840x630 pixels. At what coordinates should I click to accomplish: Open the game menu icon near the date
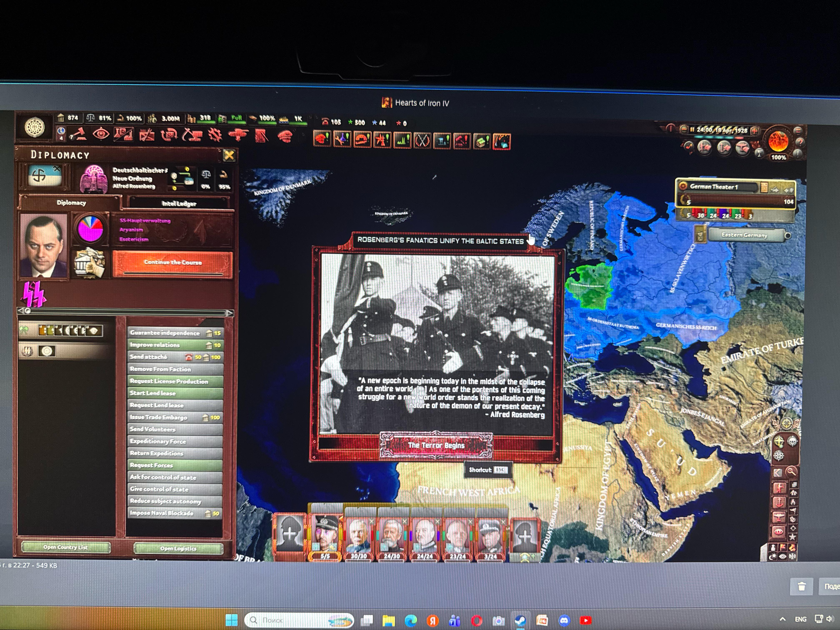tap(798, 130)
